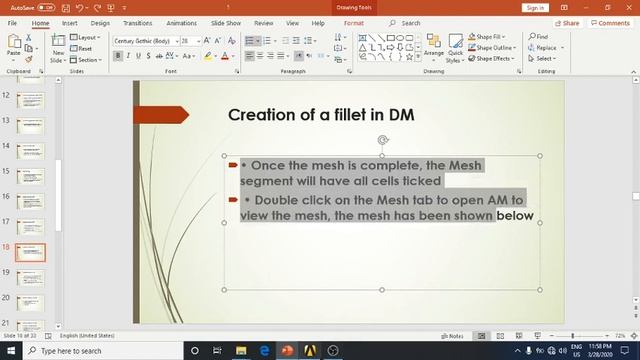Click the Copy icon in Clipboard group
The width and height of the screenshot is (640, 360).
coord(29,49)
